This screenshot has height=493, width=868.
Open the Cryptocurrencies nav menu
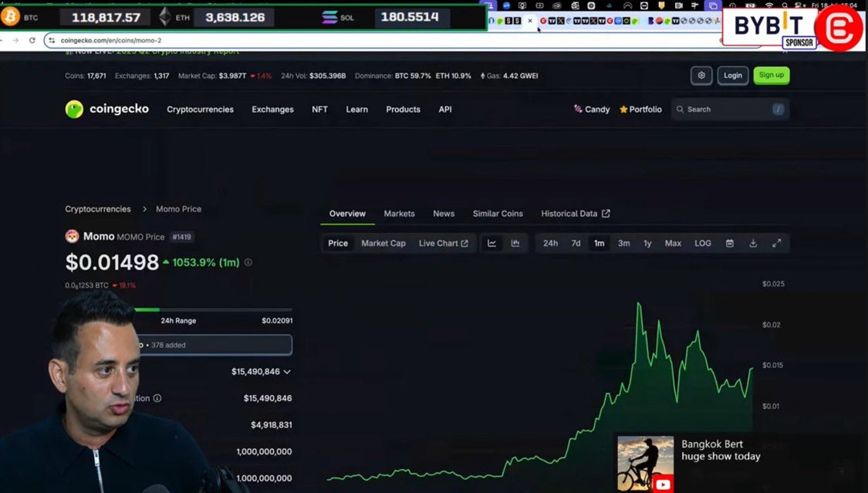(x=200, y=110)
